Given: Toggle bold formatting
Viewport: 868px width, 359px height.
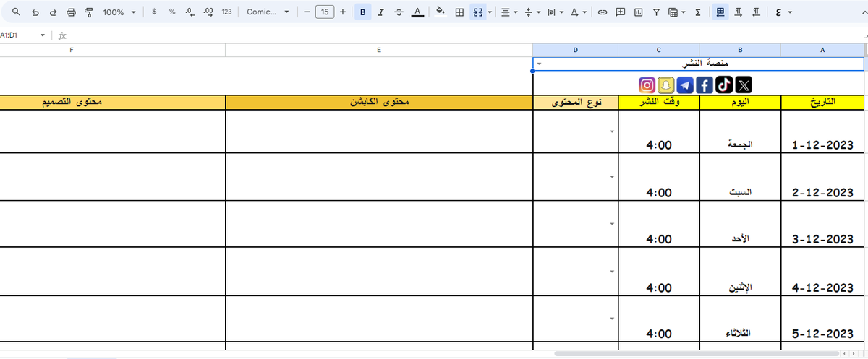Looking at the screenshot, I should point(362,12).
